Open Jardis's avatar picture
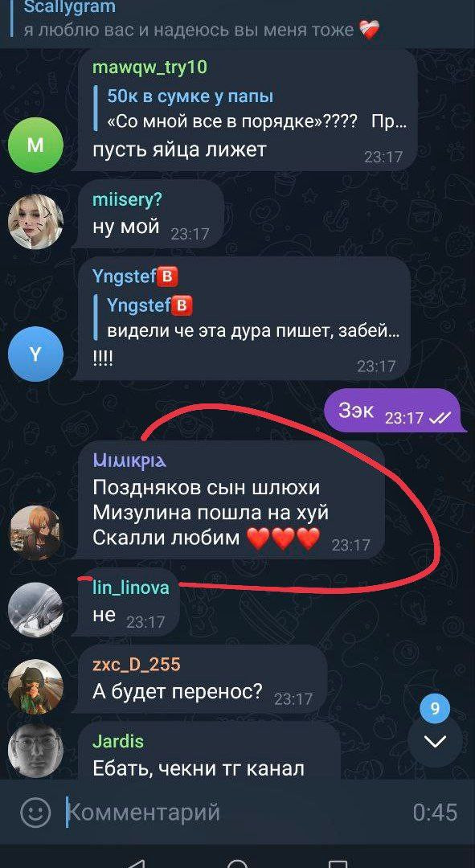 click(x=35, y=751)
